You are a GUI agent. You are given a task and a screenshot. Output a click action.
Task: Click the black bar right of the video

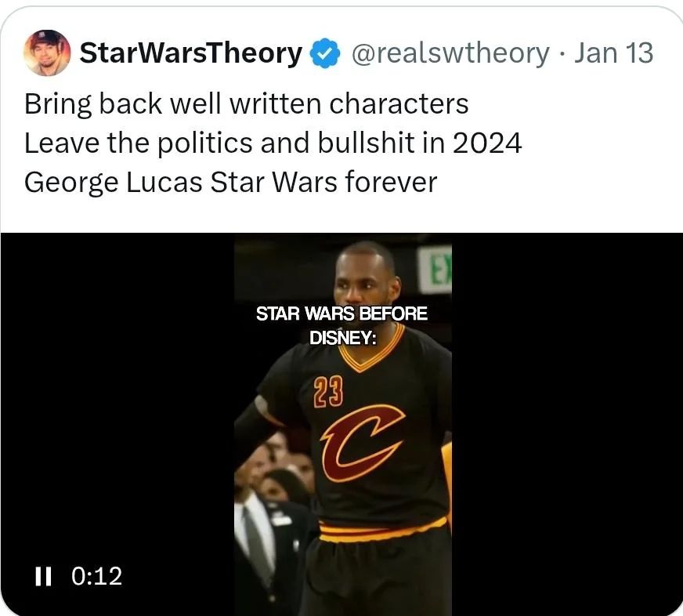(x=567, y=424)
